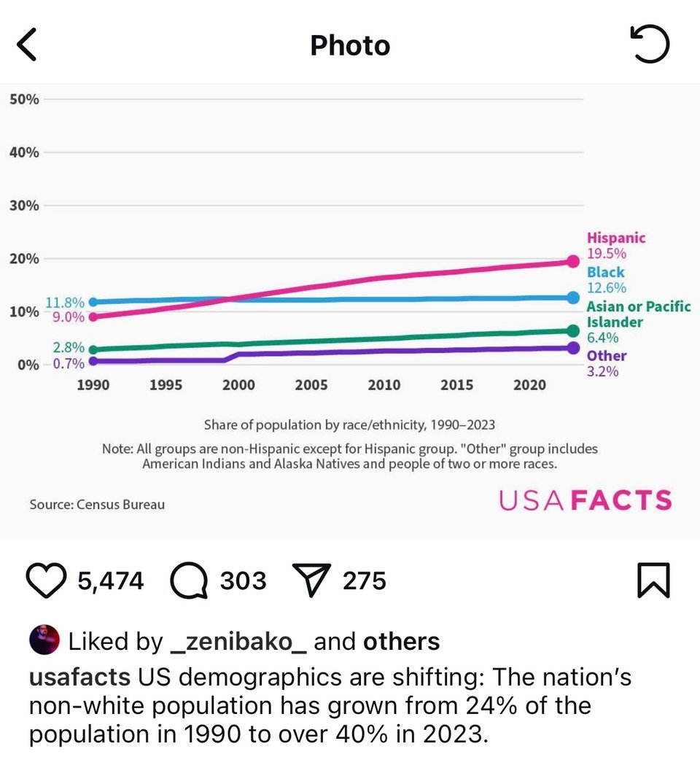The image size is (700, 784).
Task: Tap the 275 shares count
Action: (364, 581)
